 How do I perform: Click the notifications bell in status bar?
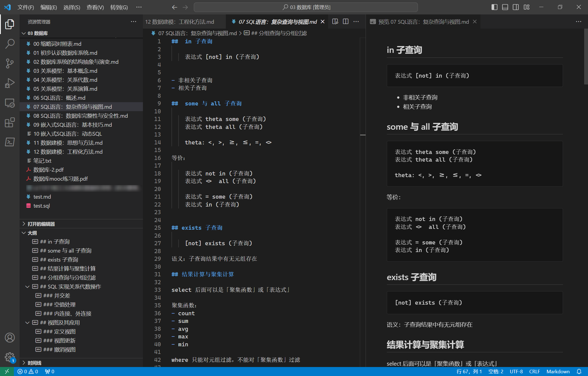[579, 371]
